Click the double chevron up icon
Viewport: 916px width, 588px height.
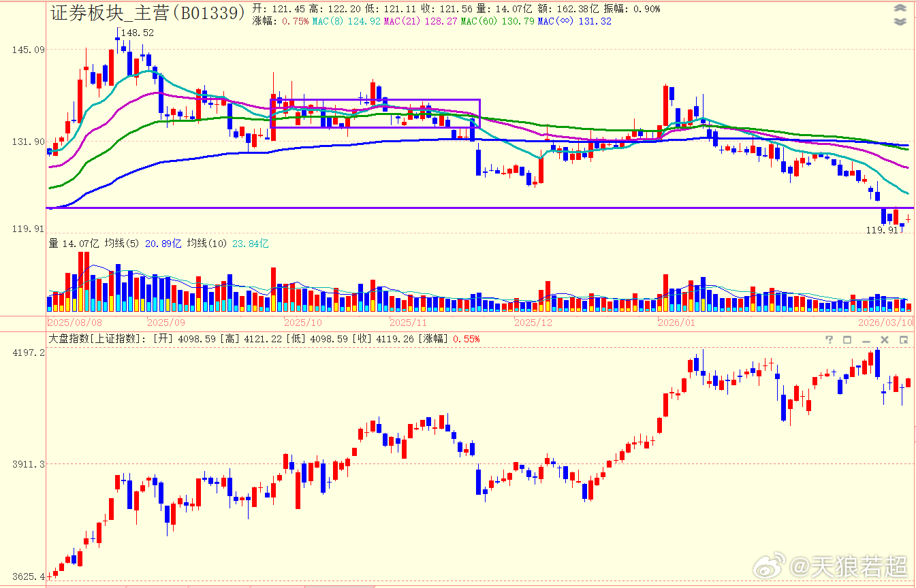coord(900,9)
